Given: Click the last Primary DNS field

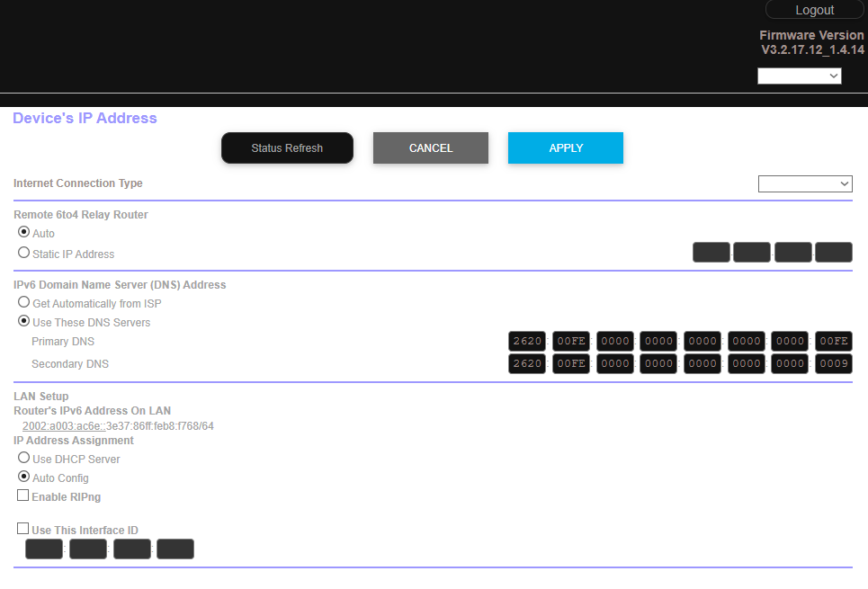Looking at the screenshot, I should tap(834, 342).
